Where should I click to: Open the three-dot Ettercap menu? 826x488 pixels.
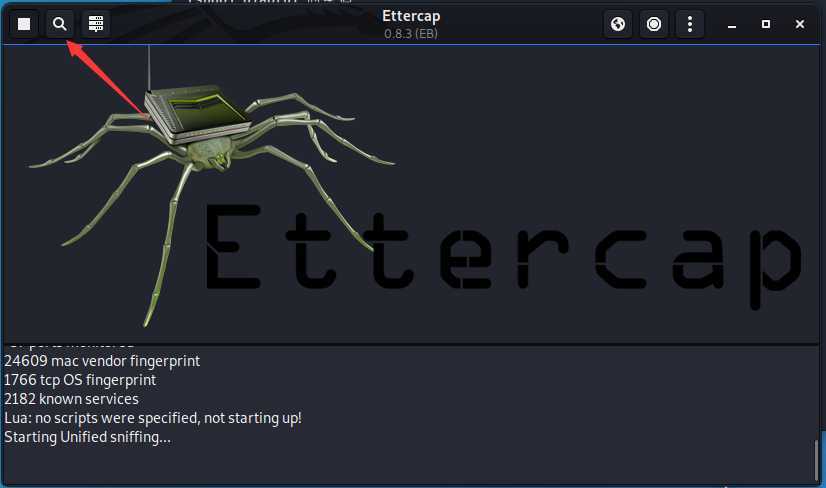pos(690,24)
